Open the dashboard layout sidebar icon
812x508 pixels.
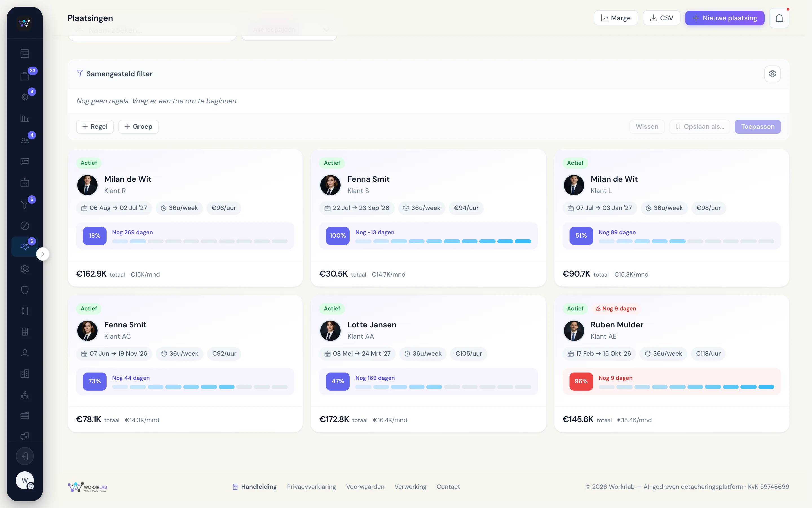tap(25, 54)
